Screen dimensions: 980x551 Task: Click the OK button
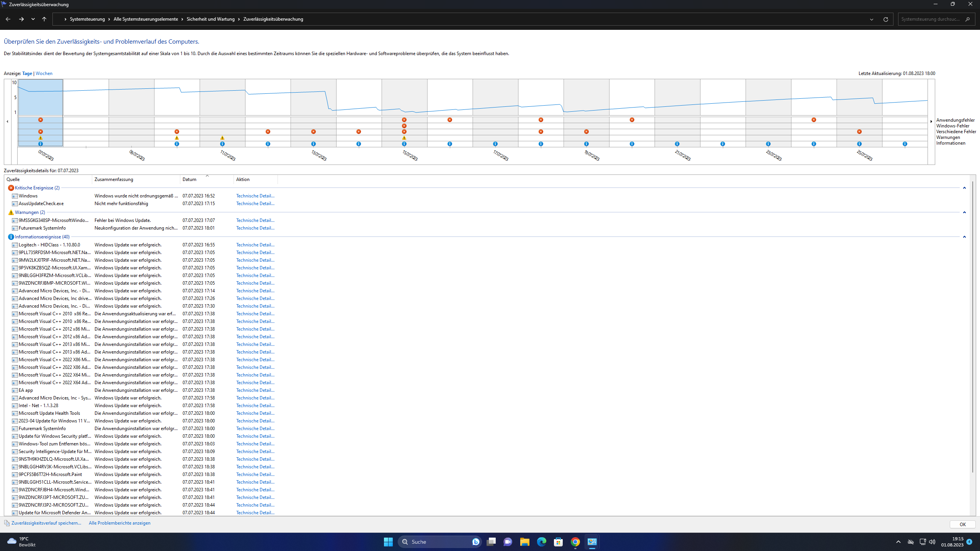962,525
